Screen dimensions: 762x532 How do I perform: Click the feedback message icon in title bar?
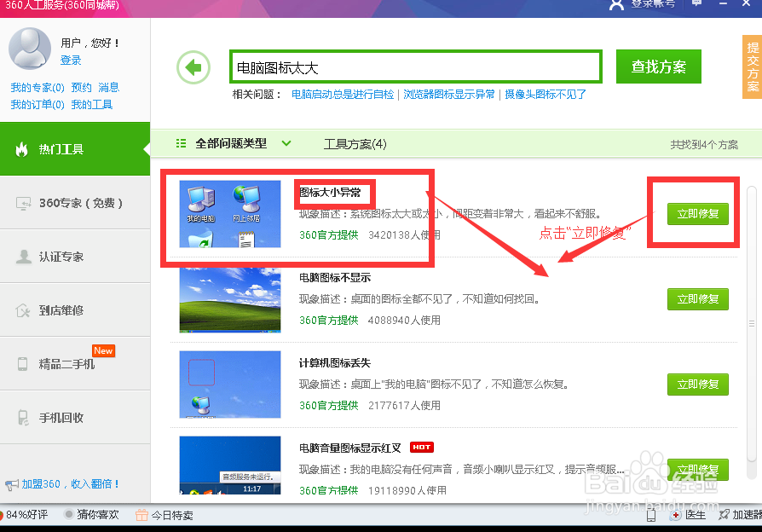[696, 3]
